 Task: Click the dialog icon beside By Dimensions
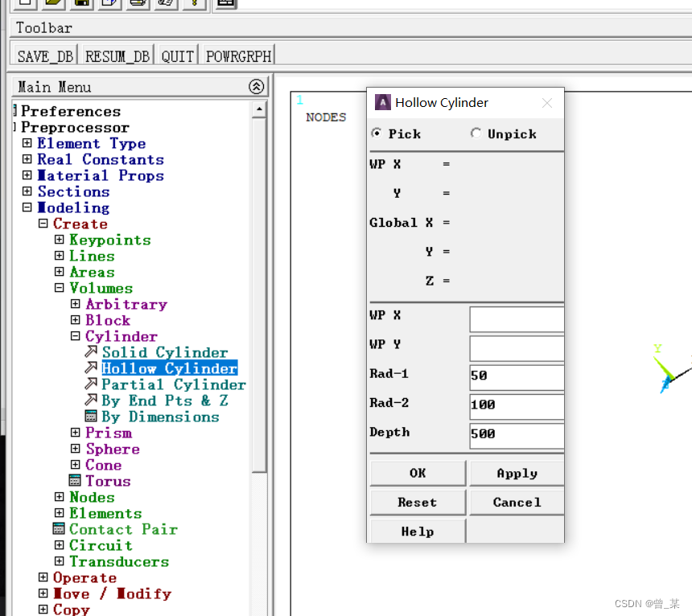(x=91, y=417)
